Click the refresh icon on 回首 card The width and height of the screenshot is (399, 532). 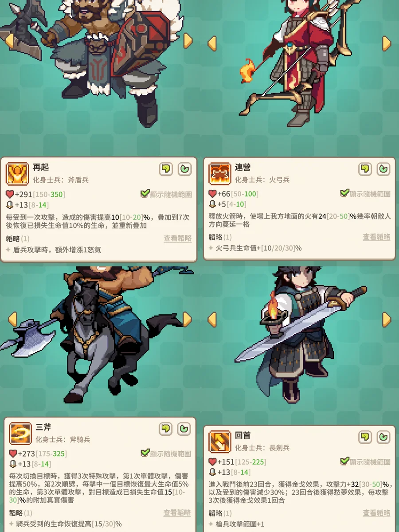[x=383, y=437]
